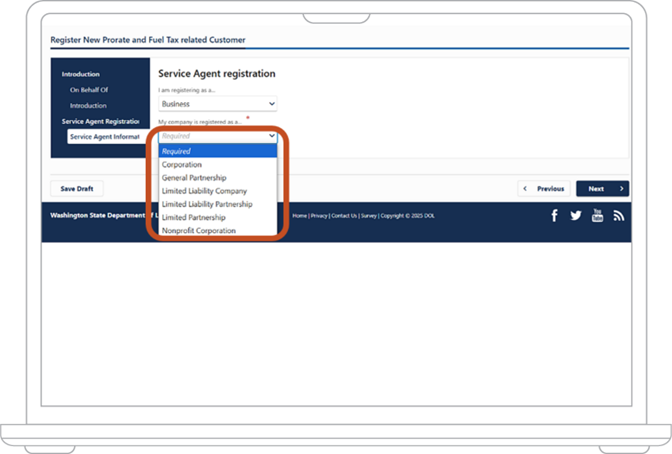This screenshot has height=454, width=672.
Task: Open the Contact Us footer link
Action: pos(344,216)
